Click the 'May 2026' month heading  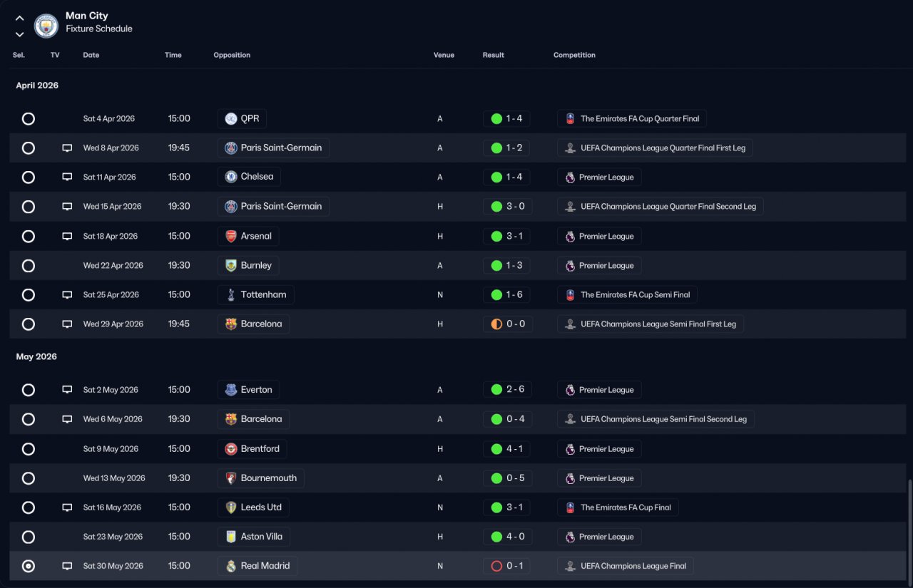pyautogui.click(x=36, y=356)
